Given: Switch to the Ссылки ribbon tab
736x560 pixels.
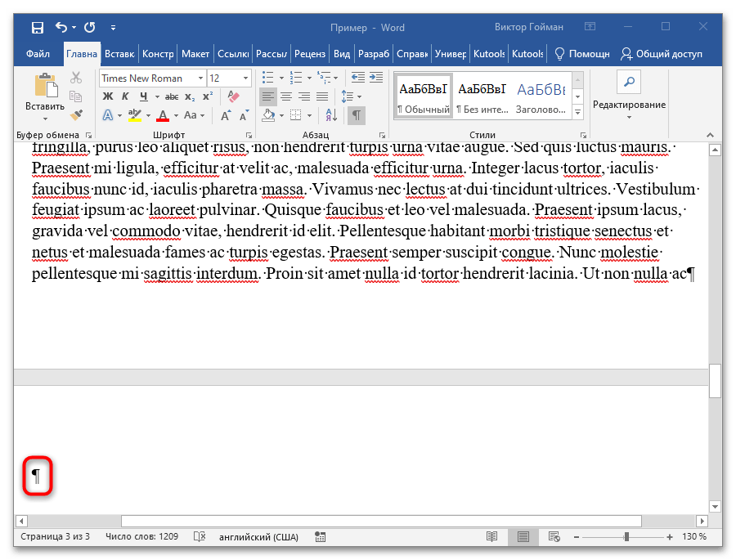Looking at the screenshot, I should (233, 54).
